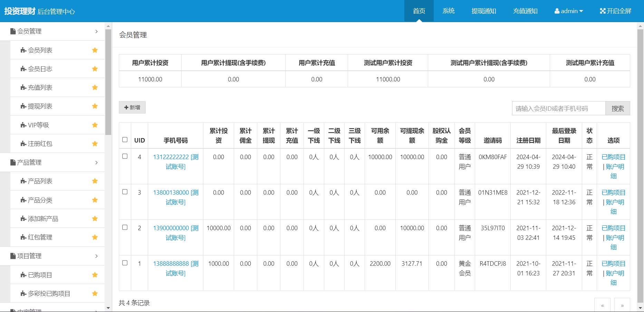The height and width of the screenshot is (312, 644).
Task: Click the star icon beside 添加新产品
Action: tap(95, 218)
